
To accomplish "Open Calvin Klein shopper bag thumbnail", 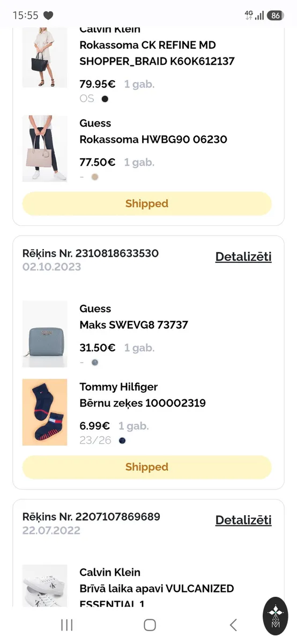I will coord(45,57).
